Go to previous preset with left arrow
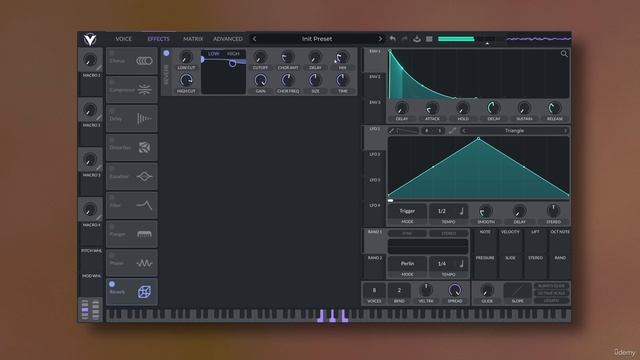 pos(254,39)
